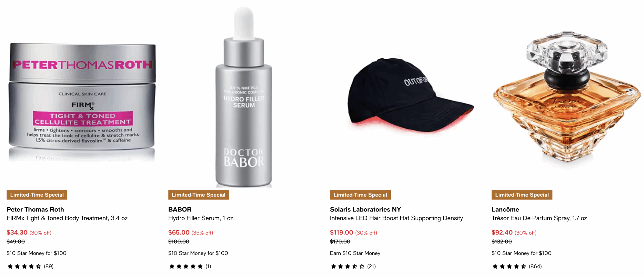Screen dimensions: 644x278
Task: Click the Lancôme star rating with 864 reviews
Action: (517, 266)
